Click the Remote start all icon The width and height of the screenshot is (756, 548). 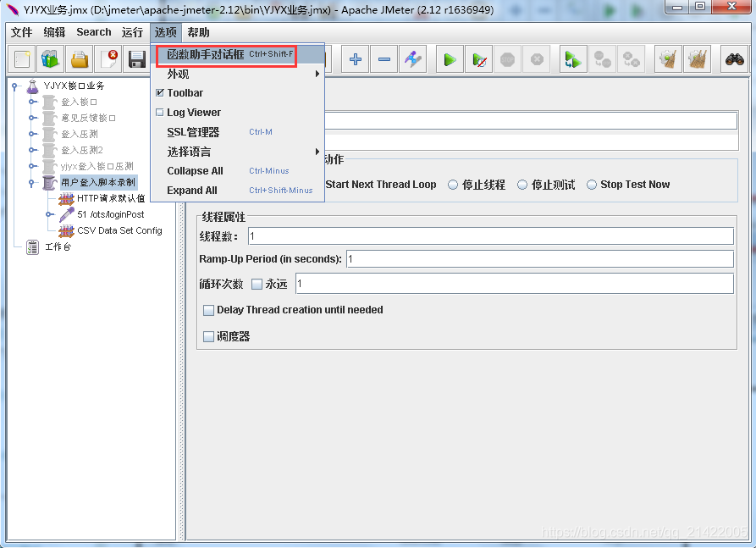(573, 59)
